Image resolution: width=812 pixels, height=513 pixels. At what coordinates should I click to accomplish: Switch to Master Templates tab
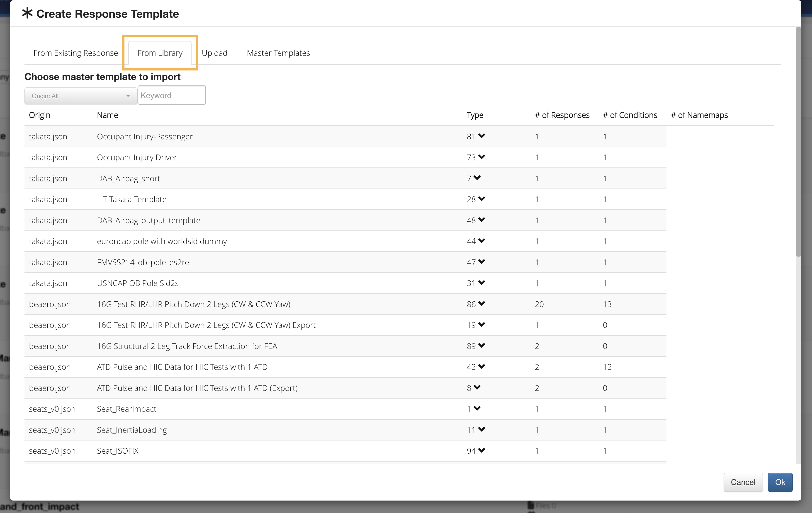tap(278, 53)
